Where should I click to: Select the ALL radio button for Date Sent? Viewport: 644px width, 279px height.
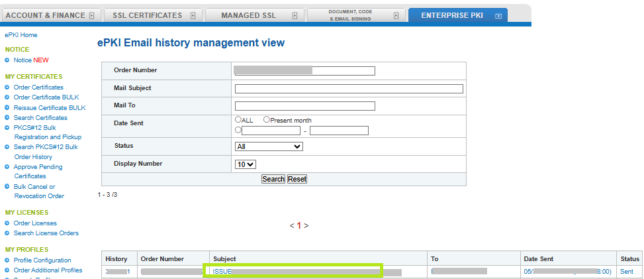click(x=238, y=120)
